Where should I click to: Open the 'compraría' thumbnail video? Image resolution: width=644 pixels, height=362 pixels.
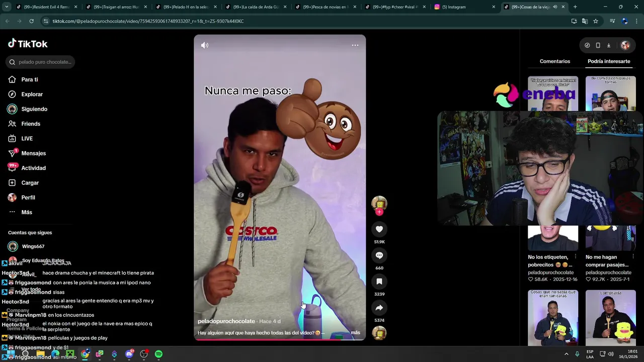[611, 318]
